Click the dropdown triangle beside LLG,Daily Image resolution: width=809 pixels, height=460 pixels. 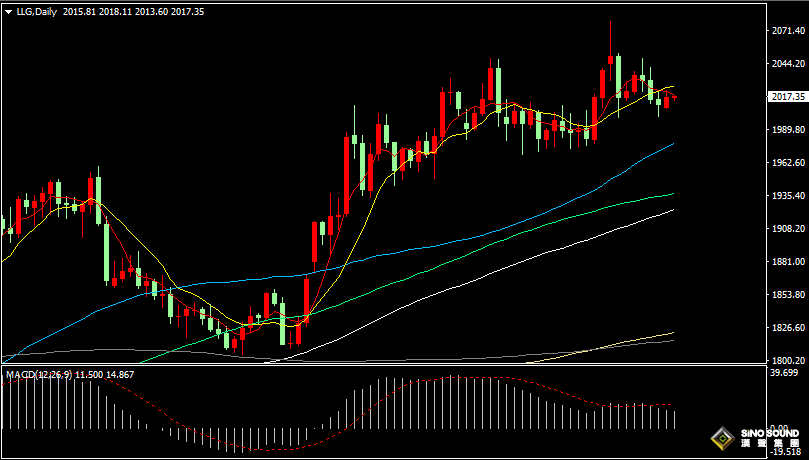[x=8, y=11]
